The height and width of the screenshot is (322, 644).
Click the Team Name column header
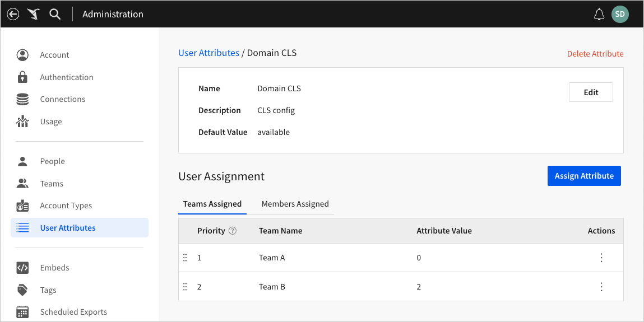pos(280,231)
